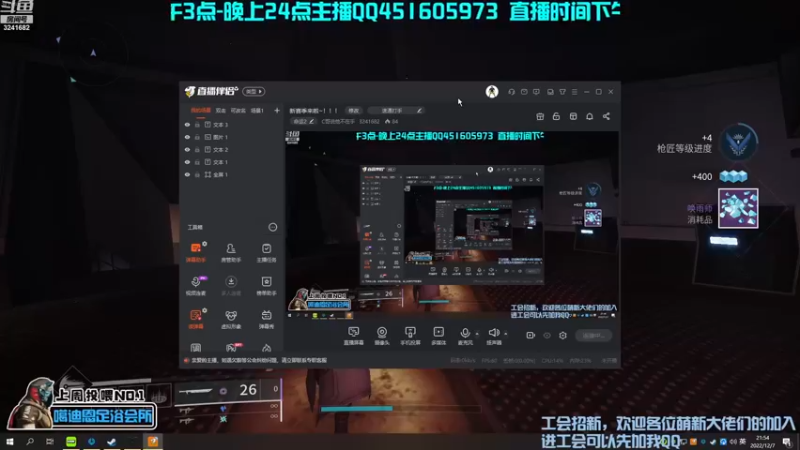Open the Windows Start menu
Viewport: 800px width, 450px height.
pyautogui.click(x=10, y=441)
